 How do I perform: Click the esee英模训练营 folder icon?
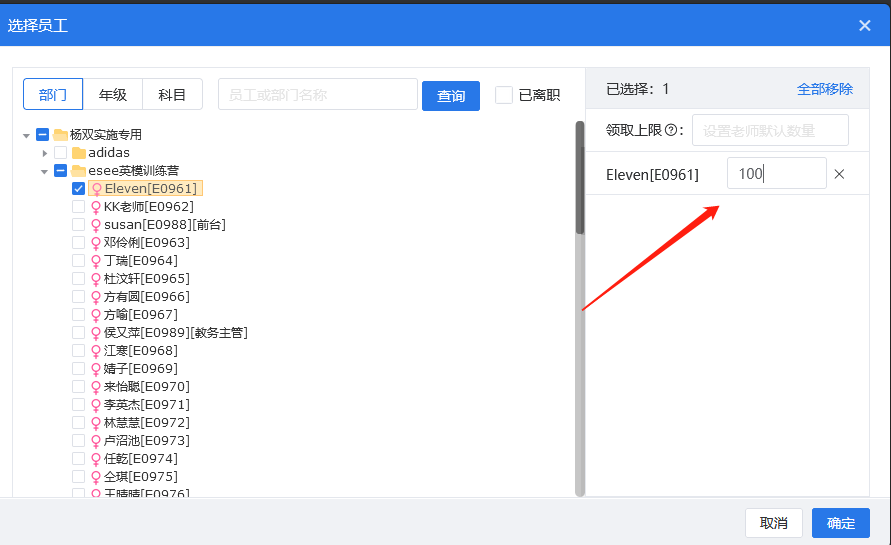pyautogui.click(x=78, y=170)
